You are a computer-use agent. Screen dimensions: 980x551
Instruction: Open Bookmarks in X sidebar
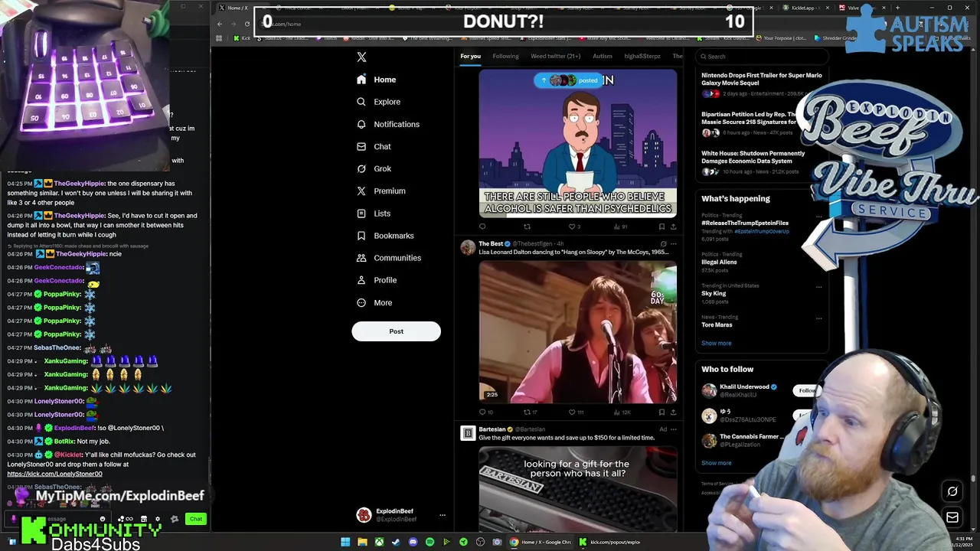pyautogui.click(x=385, y=236)
